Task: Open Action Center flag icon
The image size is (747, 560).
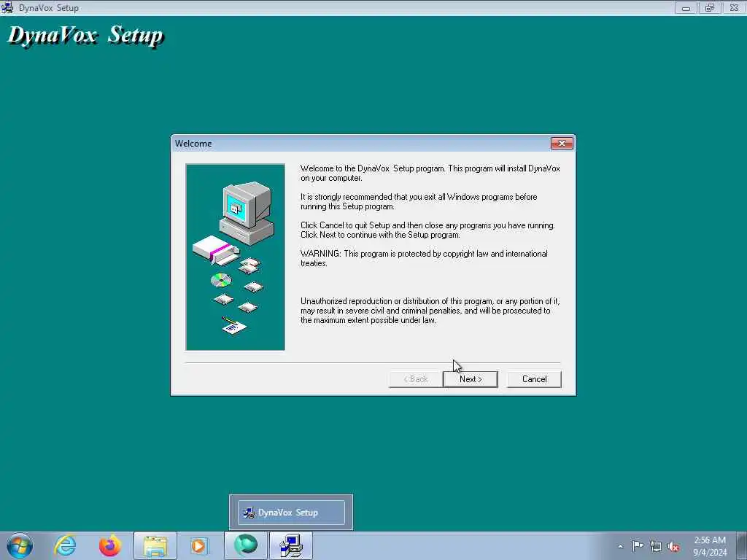Action: coord(638,545)
